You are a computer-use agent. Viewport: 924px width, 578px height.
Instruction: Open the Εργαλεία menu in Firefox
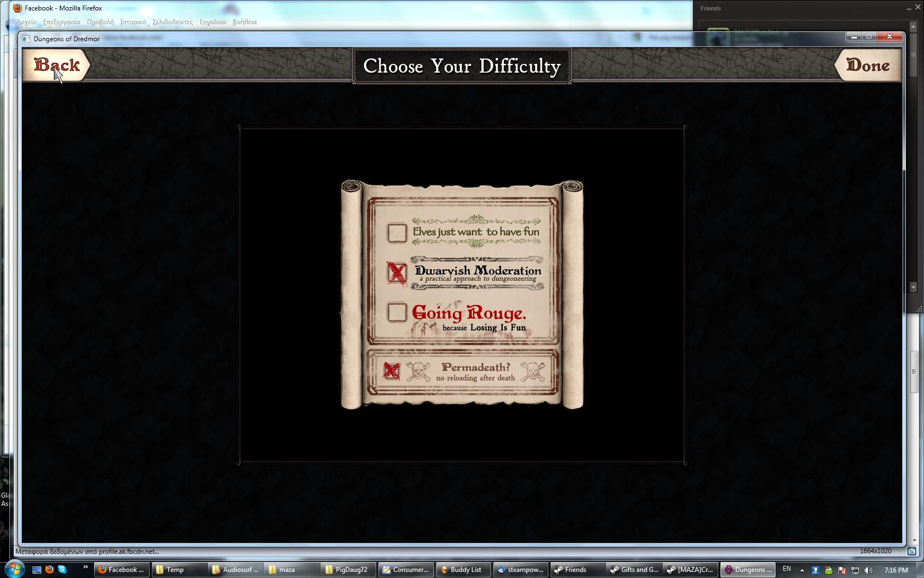pyautogui.click(x=213, y=22)
